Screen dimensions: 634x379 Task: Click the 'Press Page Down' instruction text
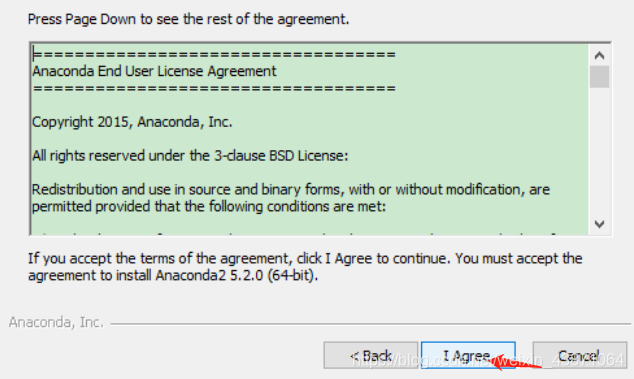tap(188, 19)
